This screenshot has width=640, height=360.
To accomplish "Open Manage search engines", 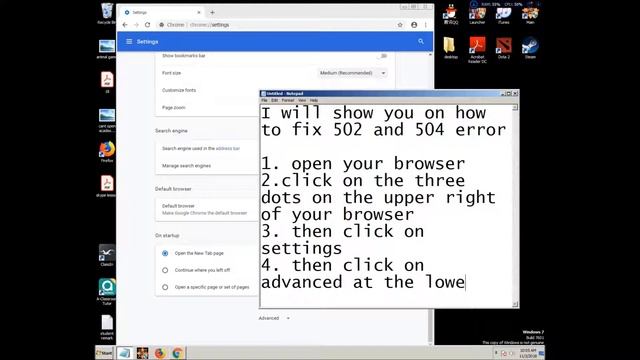I will (x=187, y=166).
